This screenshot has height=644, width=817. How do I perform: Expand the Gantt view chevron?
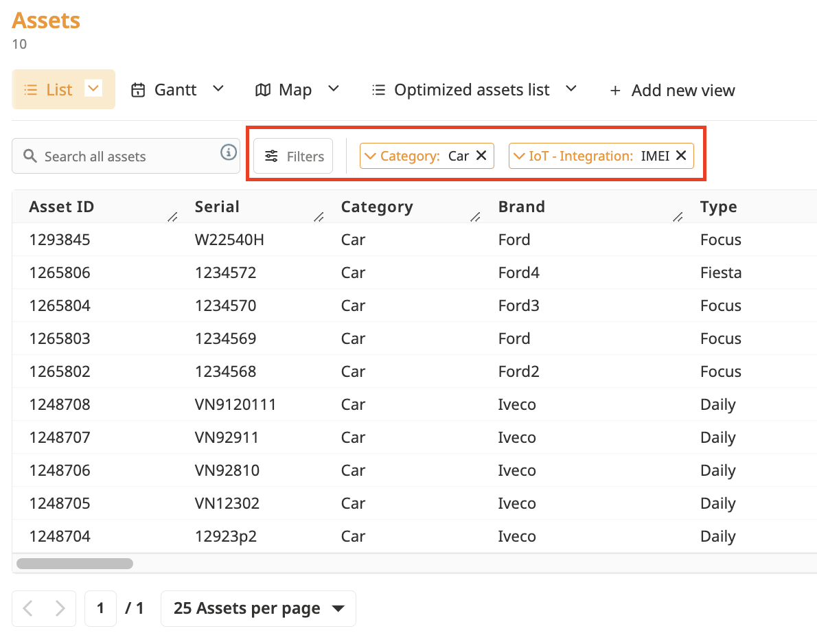point(218,89)
